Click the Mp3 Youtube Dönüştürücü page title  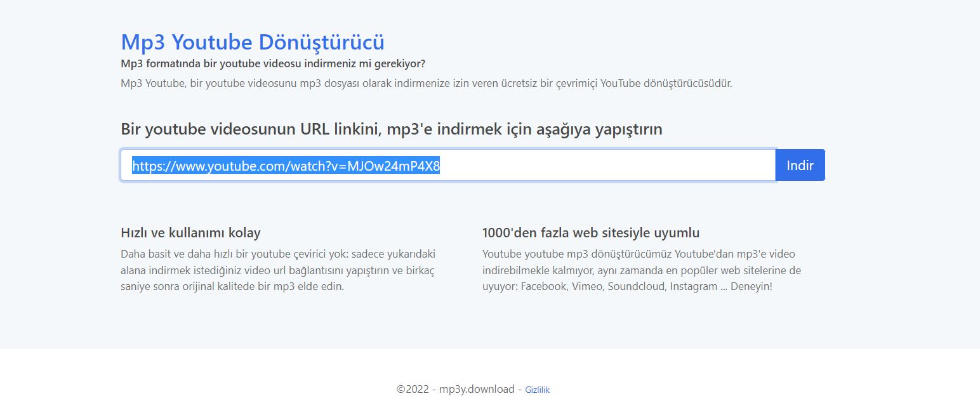(x=252, y=42)
